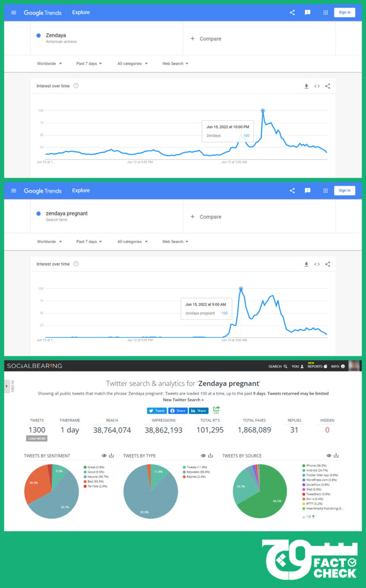Click the Facebook Share button
The image size is (366, 588).
coord(178,411)
